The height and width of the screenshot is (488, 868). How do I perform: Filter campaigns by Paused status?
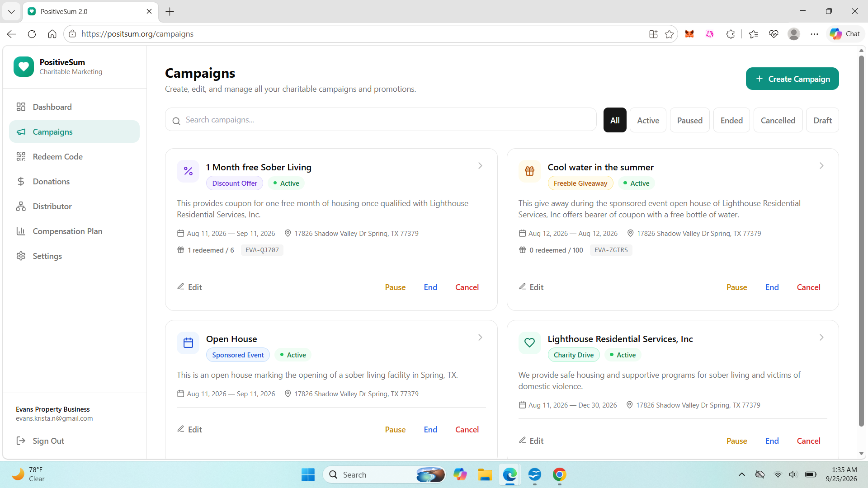689,120
